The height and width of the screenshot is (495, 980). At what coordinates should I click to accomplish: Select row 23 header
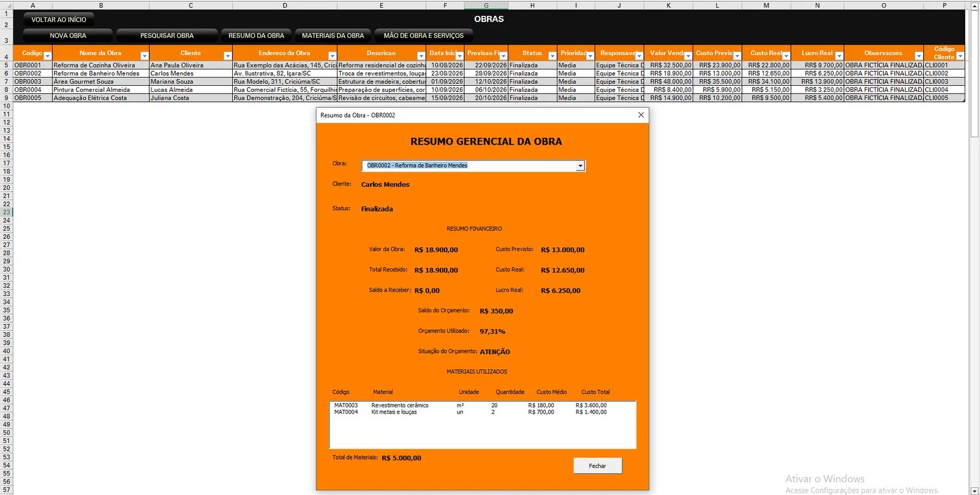point(6,212)
